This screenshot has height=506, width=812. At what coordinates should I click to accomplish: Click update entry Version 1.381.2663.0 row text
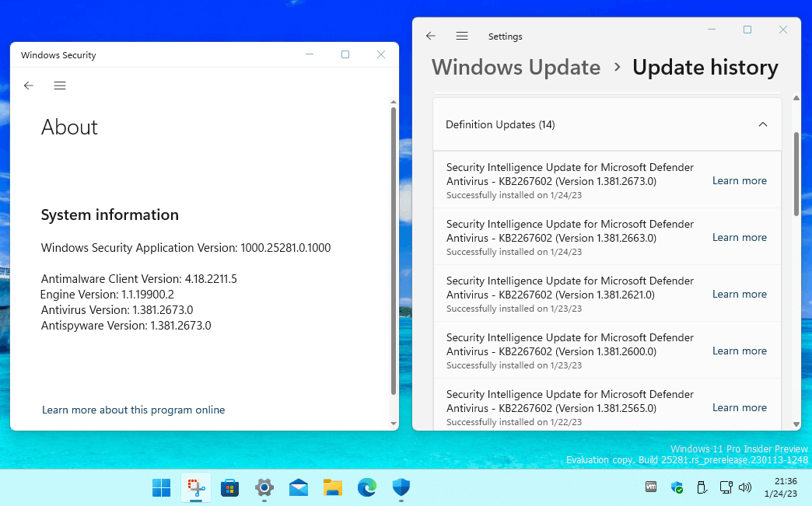pos(569,232)
